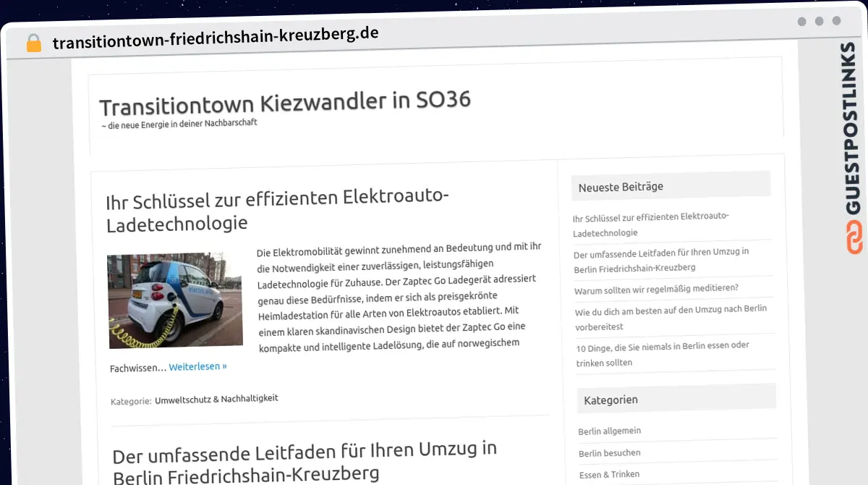Click the URL transitiontown-friedrichshain-kreuzberg.de in address bar

(x=215, y=37)
